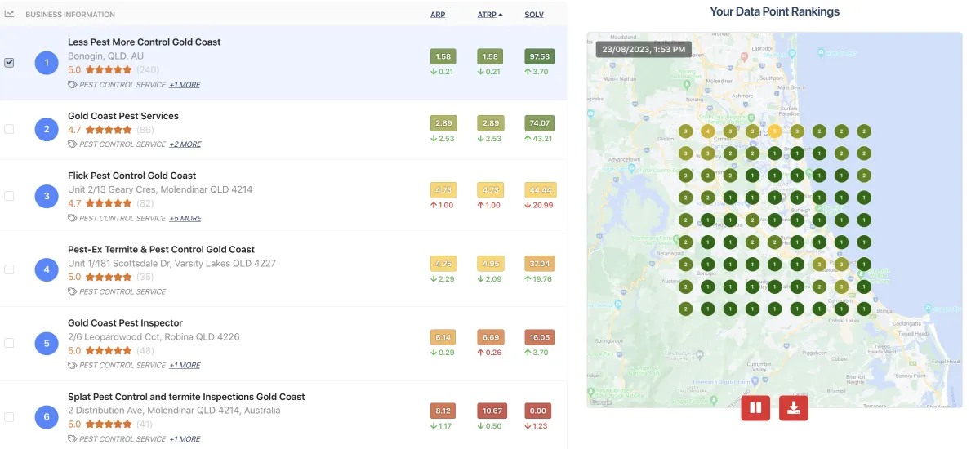Click the 6.14 ARP value badge
The height and width of the screenshot is (449, 980).
coord(443,337)
